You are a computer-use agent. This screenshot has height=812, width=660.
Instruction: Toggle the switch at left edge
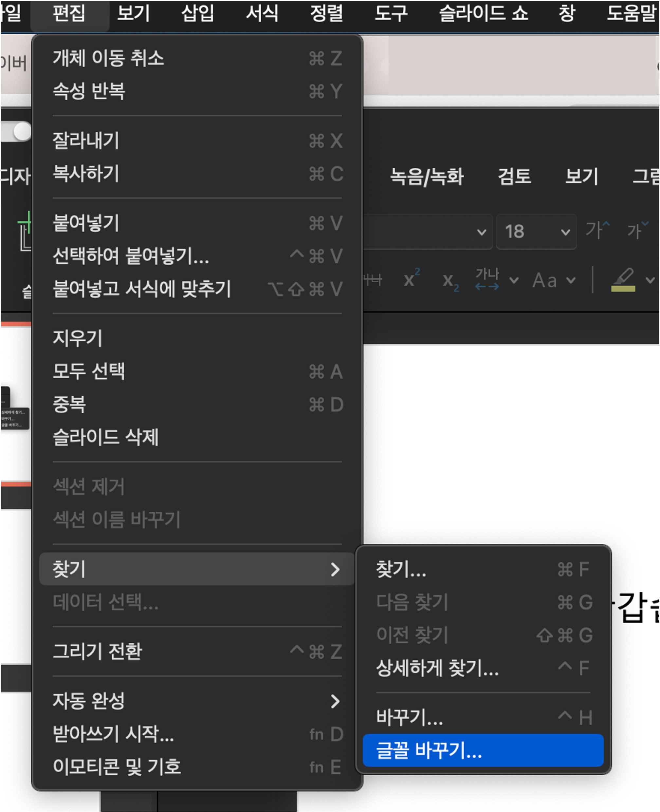[x=16, y=132]
